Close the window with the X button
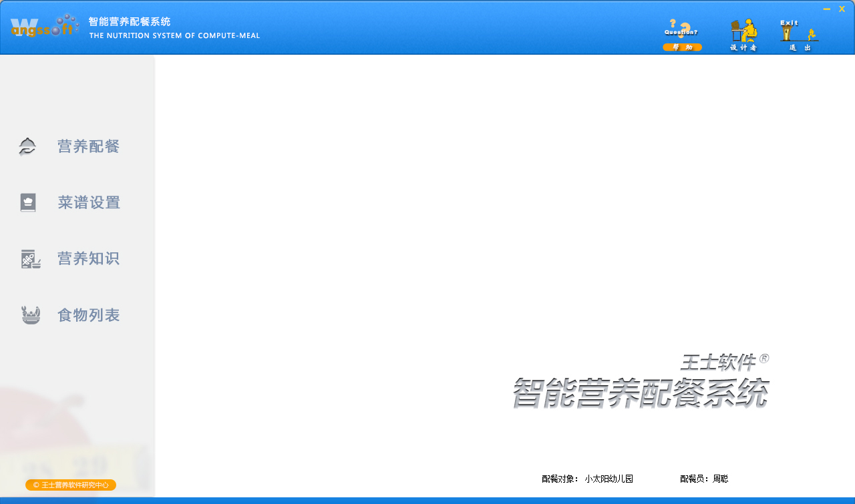 (842, 9)
